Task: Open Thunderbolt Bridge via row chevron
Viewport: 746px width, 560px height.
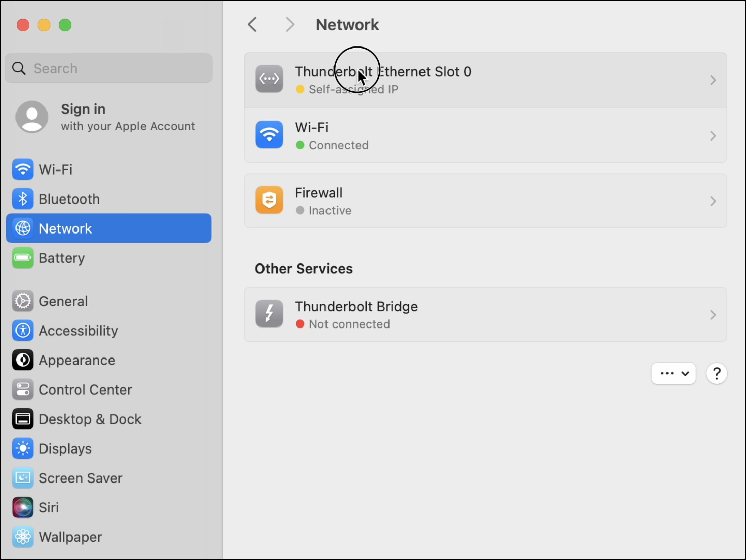Action: (713, 315)
